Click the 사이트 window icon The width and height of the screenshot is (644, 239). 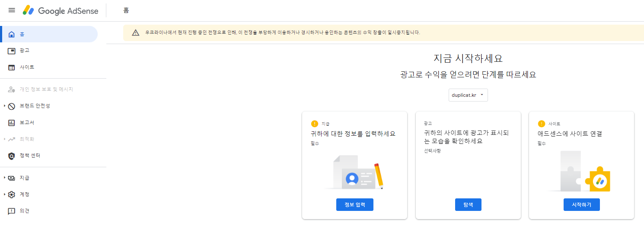pos(12,67)
